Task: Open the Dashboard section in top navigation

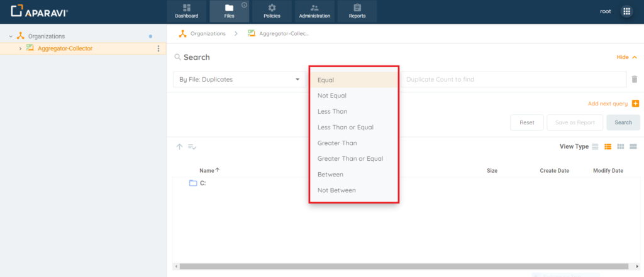Action: 186,11
